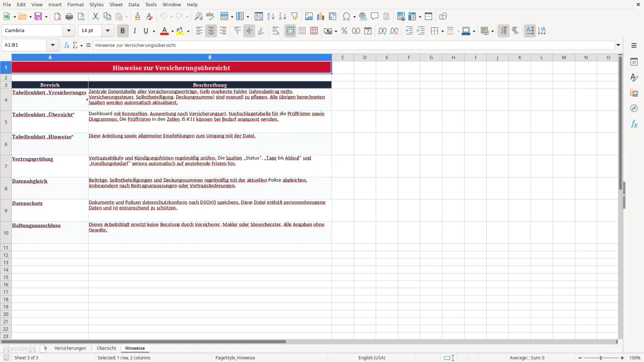Sort ascending
The width and height of the screenshot is (644, 362).
(270, 17)
